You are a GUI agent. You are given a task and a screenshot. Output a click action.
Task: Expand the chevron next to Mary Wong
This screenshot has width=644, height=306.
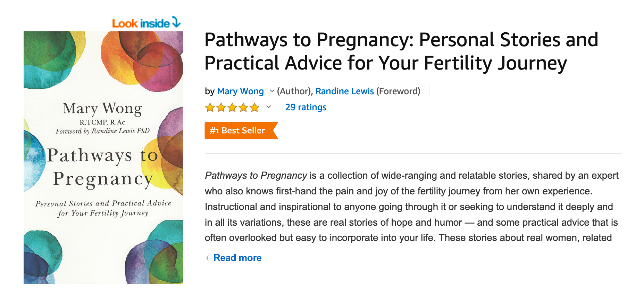pyautogui.click(x=272, y=91)
